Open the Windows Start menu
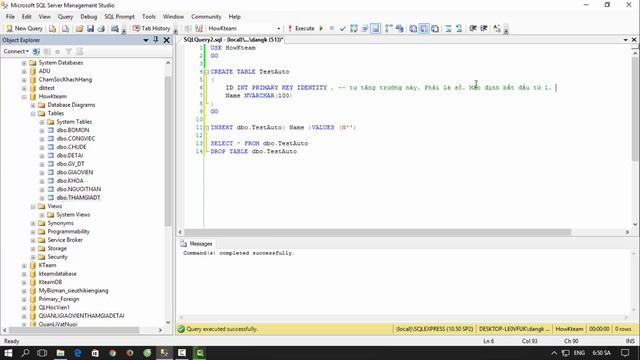640x360 pixels. (x=8, y=353)
